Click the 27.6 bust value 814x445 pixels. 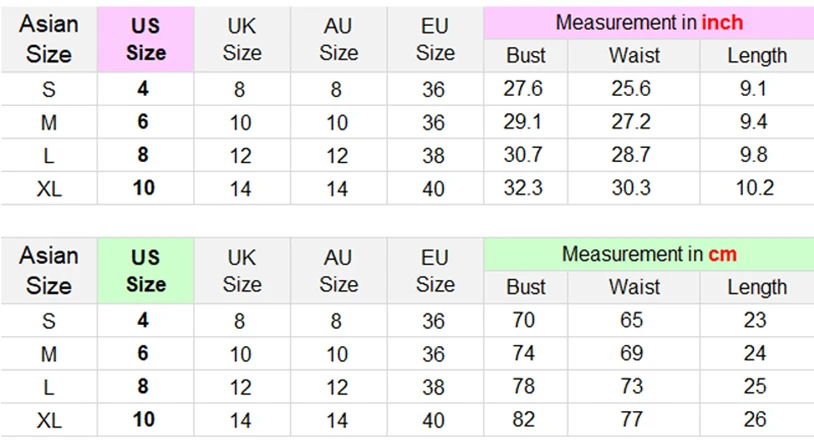[x=525, y=89]
